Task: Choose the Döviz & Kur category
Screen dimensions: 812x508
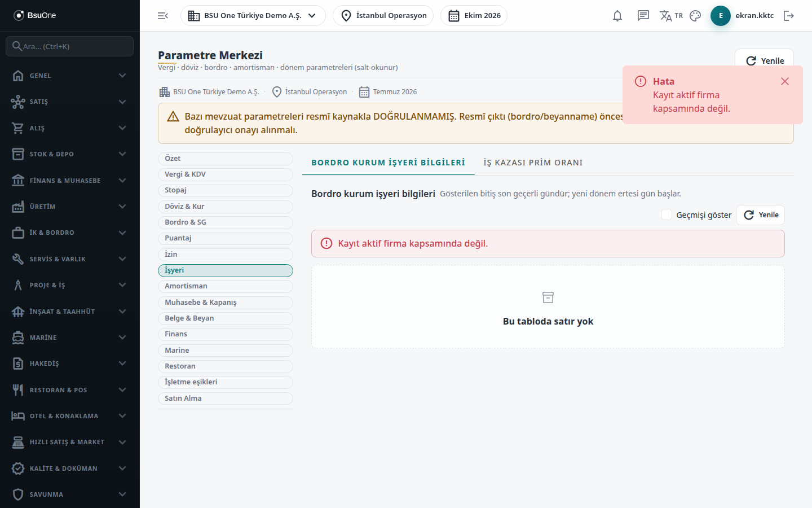Action: click(x=226, y=207)
